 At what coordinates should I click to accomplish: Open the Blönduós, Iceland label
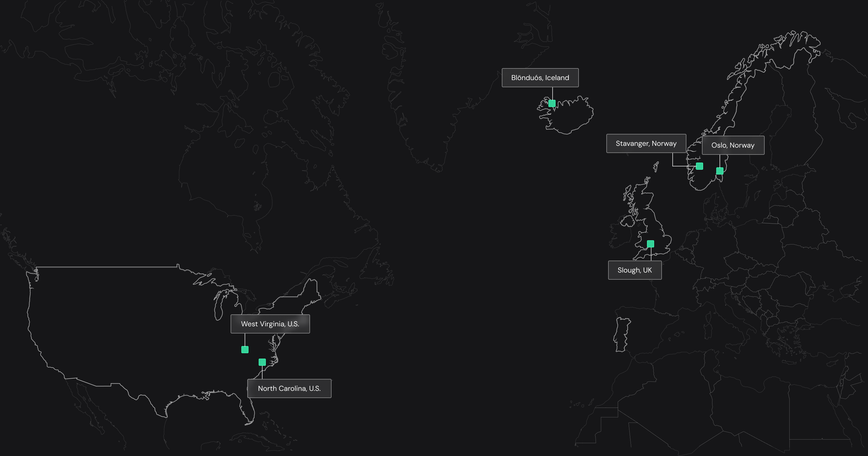pos(540,78)
